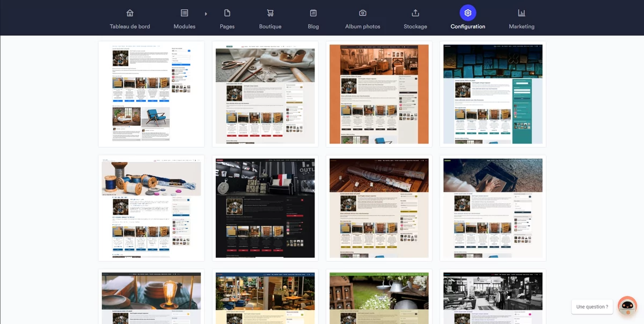The height and width of the screenshot is (324, 644).
Task: Choose the plain white template with blue buttons
Action: point(151,94)
